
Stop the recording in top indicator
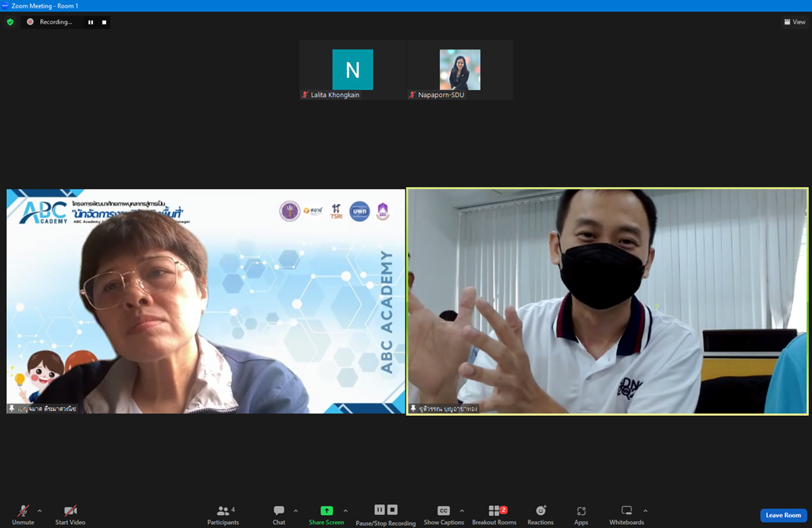coord(104,22)
